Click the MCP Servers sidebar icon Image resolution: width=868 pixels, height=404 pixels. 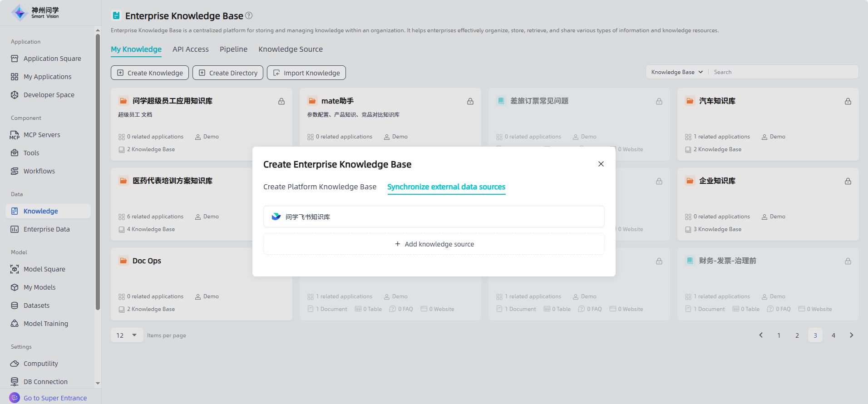point(15,135)
